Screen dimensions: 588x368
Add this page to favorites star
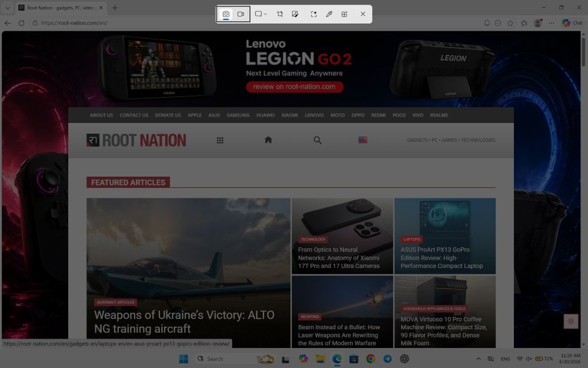pyautogui.click(x=510, y=23)
